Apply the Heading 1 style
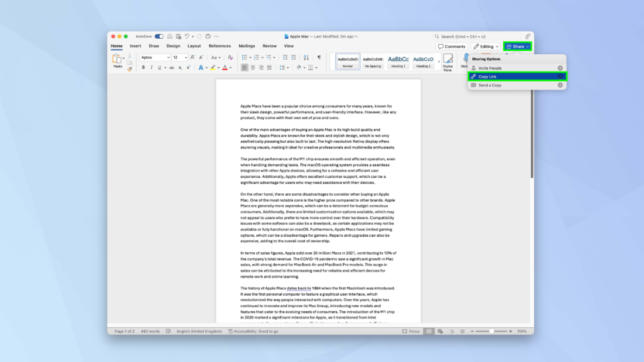 coord(398,61)
